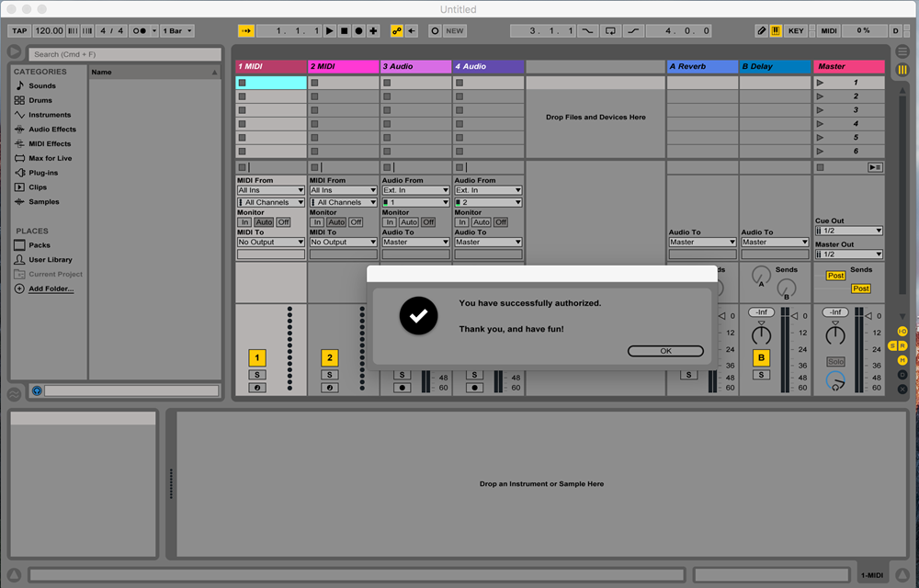Click the Add Folder link
This screenshot has height=588, width=919.
(x=51, y=288)
